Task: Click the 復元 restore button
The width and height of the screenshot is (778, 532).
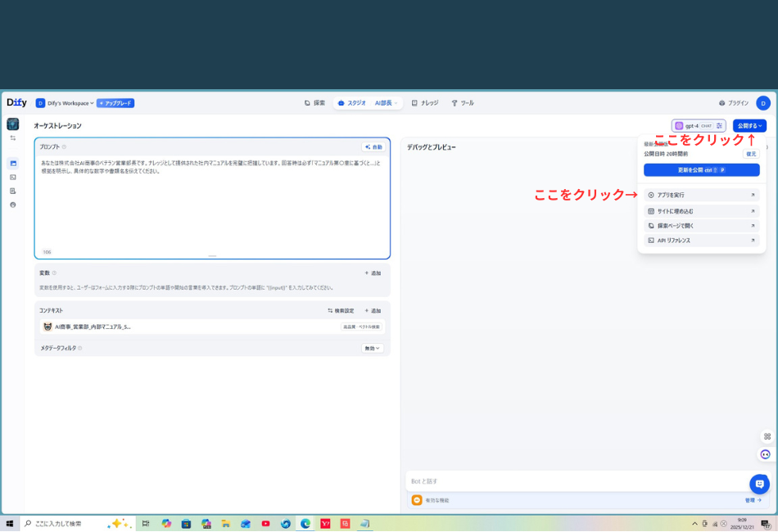Action: click(x=751, y=154)
